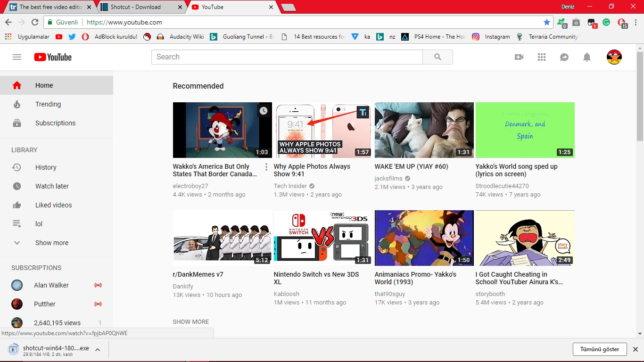Open Liked videos

(57, 205)
